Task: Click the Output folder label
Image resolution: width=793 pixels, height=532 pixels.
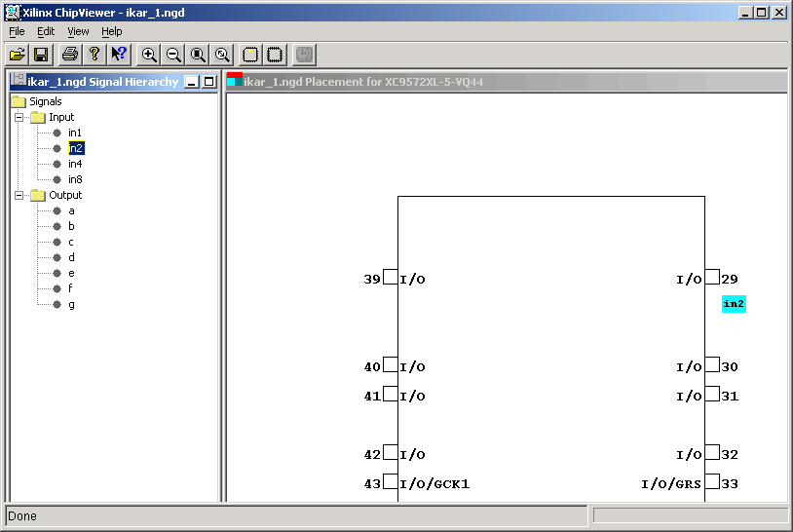Action: tap(65, 195)
